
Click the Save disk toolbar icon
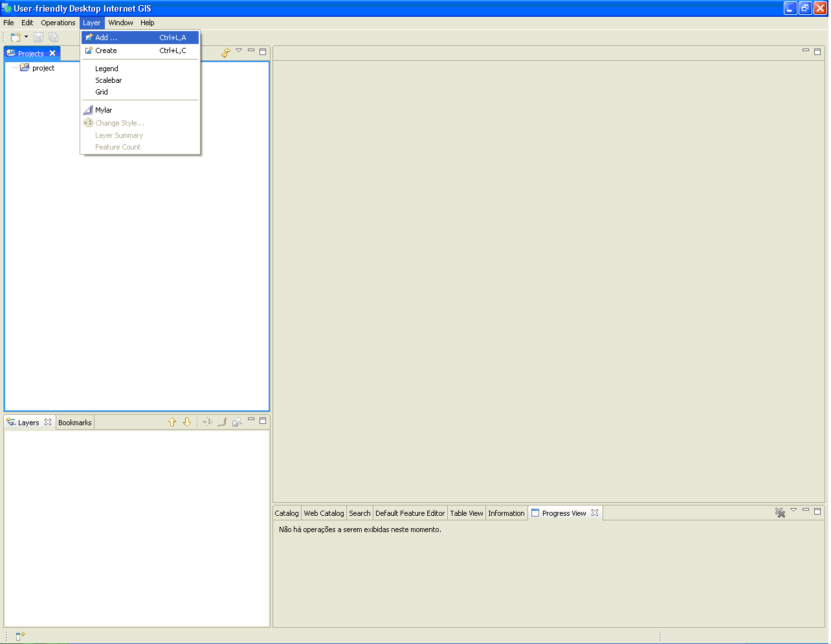(38, 38)
